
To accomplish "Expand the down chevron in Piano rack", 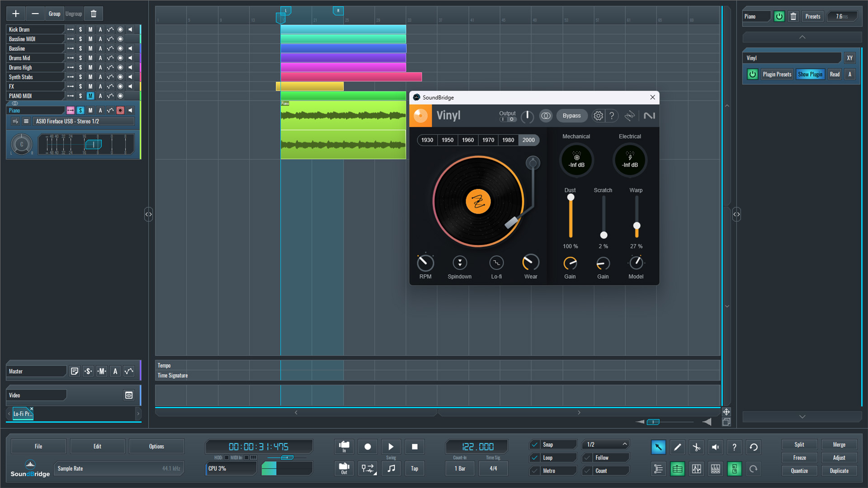I will [802, 417].
